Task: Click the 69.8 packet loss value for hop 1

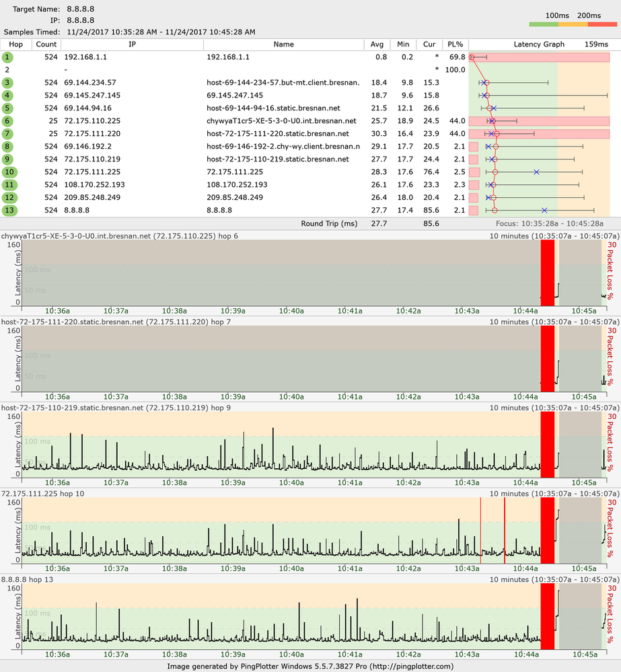Action: click(x=458, y=57)
